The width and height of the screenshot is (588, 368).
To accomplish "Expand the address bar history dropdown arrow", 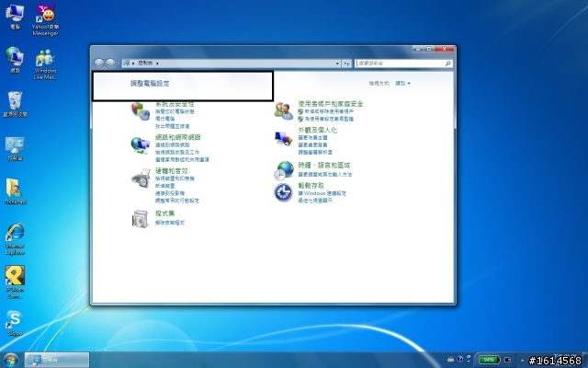I will [337, 63].
